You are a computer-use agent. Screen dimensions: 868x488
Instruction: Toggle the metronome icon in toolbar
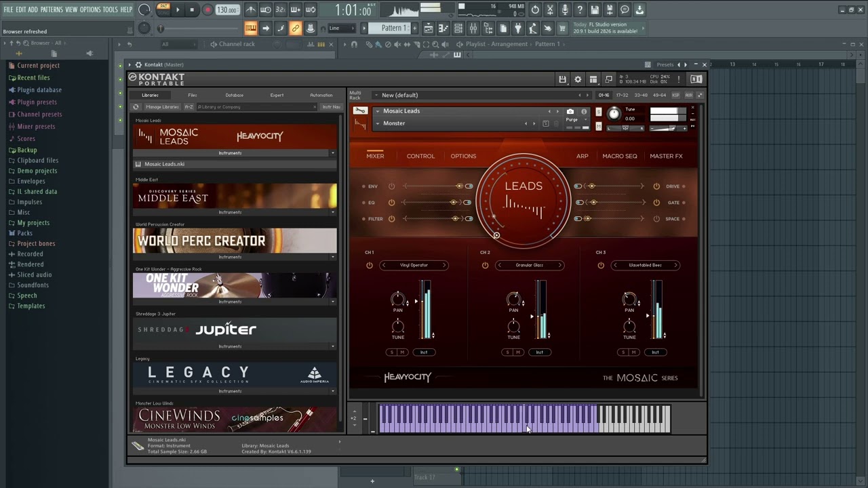point(251,9)
